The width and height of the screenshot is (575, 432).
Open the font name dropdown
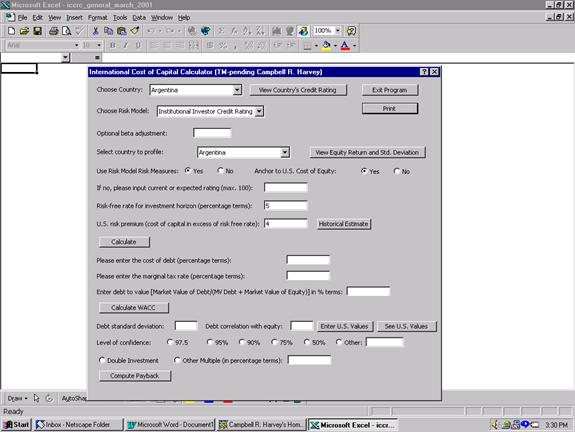pyautogui.click(x=77, y=45)
